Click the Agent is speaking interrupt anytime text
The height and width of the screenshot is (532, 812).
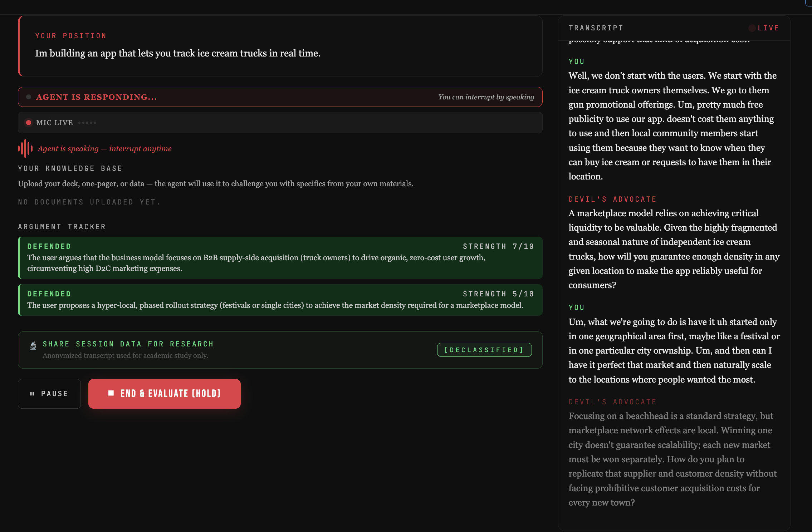[x=104, y=148]
